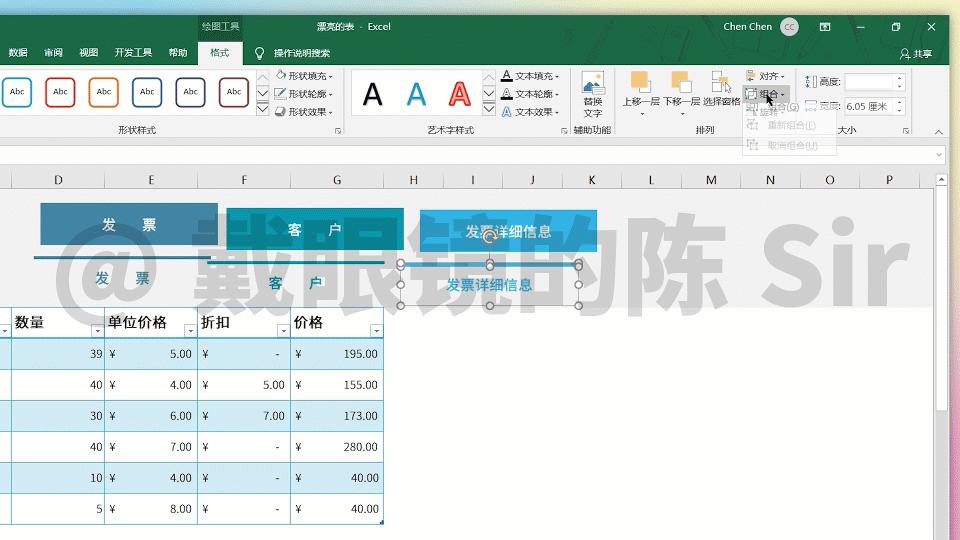Image resolution: width=960 pixels, height=540 pixels.
Task: Click the height stepper up arrow
Action: [x=899, y=78]
